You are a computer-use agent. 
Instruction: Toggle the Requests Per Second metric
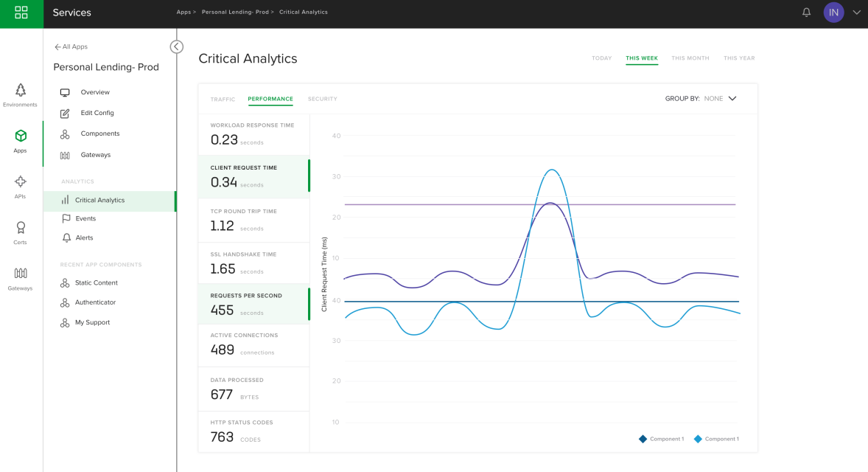coord(254,304)
